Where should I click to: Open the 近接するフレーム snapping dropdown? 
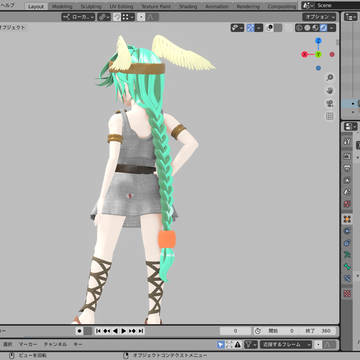(x=286, y=345)
